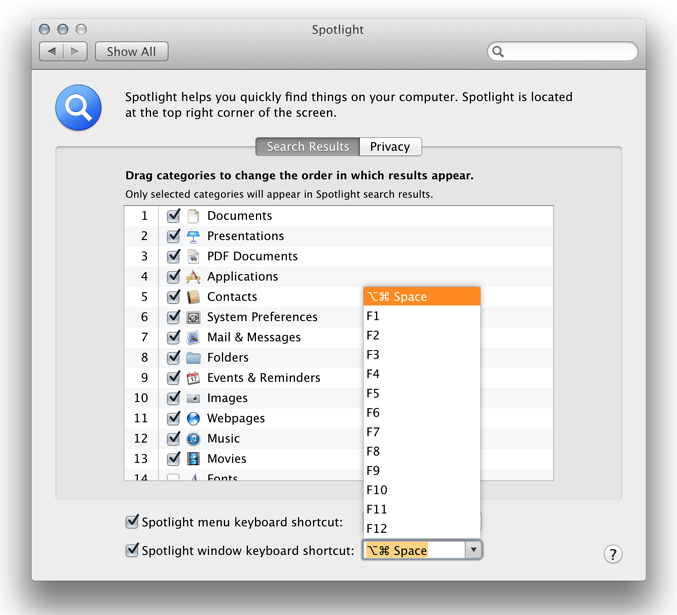The image size is (677, 615).
Task: Uncheck the System Preferences checkbox
Action: tap(174, 317)
